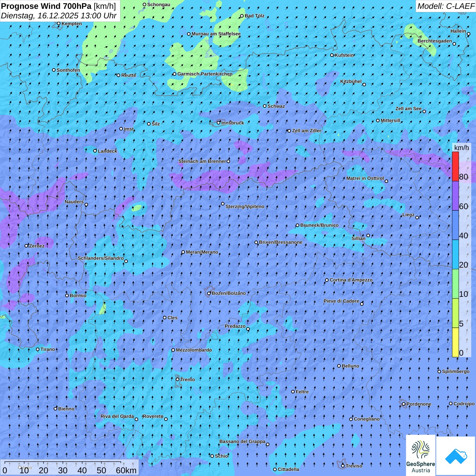The image size is (476, 476).
Task: Click the Cittadella location dot
Action: [275, 470]
